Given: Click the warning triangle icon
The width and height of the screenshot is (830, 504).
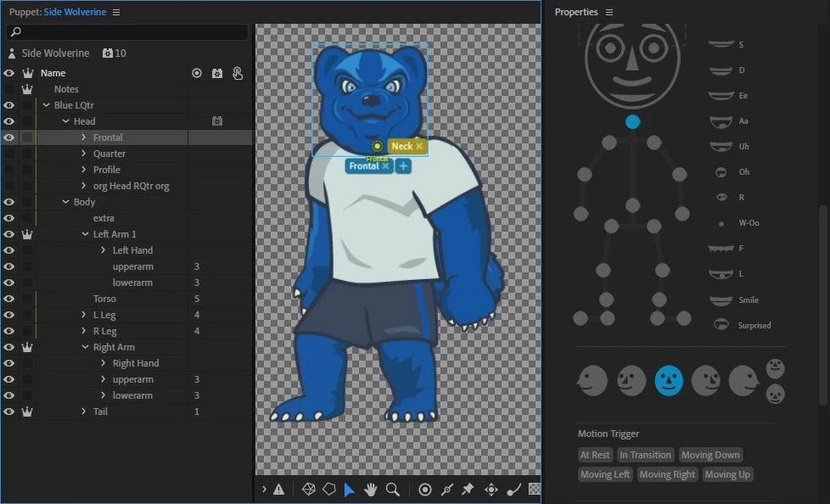Looking at the screenshot, I should pyautogui.click(x=279, y=490).
